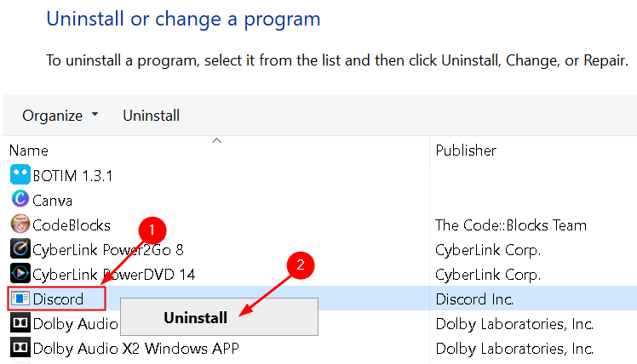637x364 pixels.
Task: Select the CodeBlocks program row text
Action: tap(72, 225)
